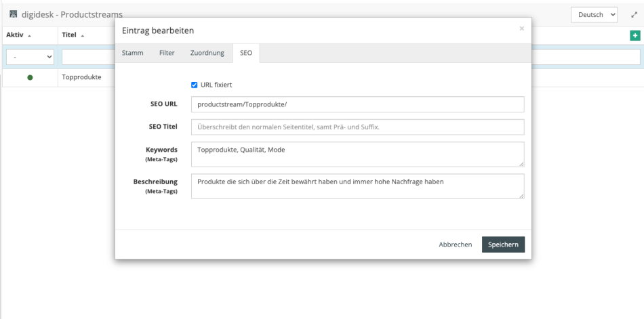This screenshot has width=644, height=319.
Task: Switch to the Stamm tab
Action: point(132,53)
